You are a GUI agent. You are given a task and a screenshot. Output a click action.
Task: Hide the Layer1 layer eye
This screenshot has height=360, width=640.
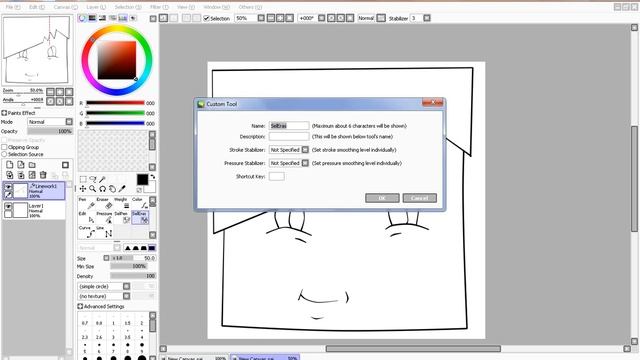coord(8,207)
